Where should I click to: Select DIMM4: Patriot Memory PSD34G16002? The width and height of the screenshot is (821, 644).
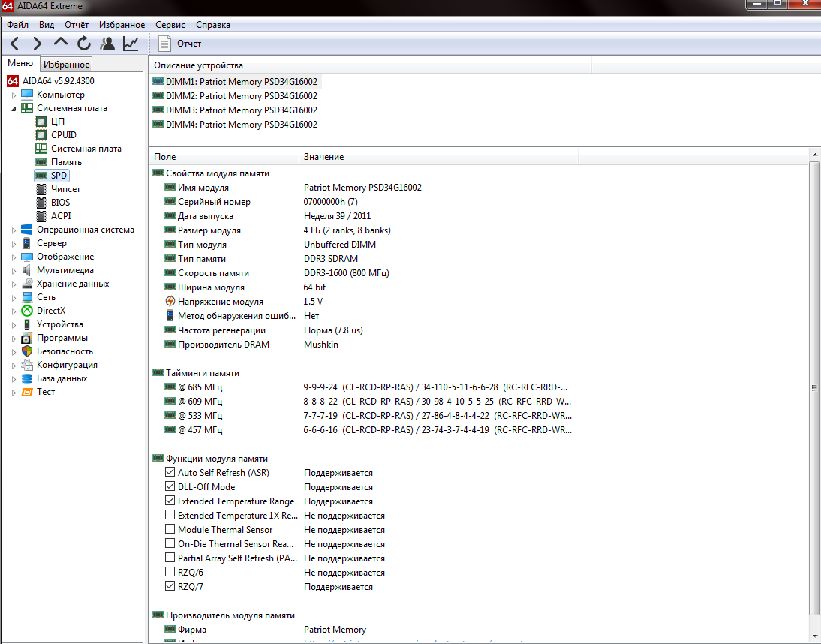235,124
